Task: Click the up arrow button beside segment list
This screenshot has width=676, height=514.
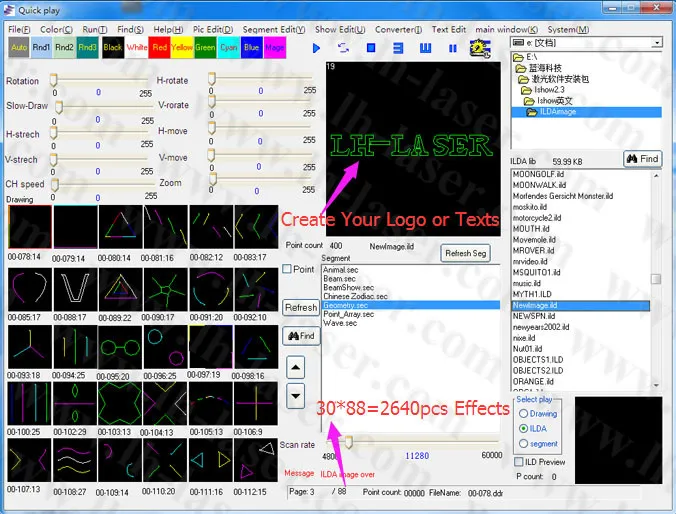Action: (x=296, y=368)
